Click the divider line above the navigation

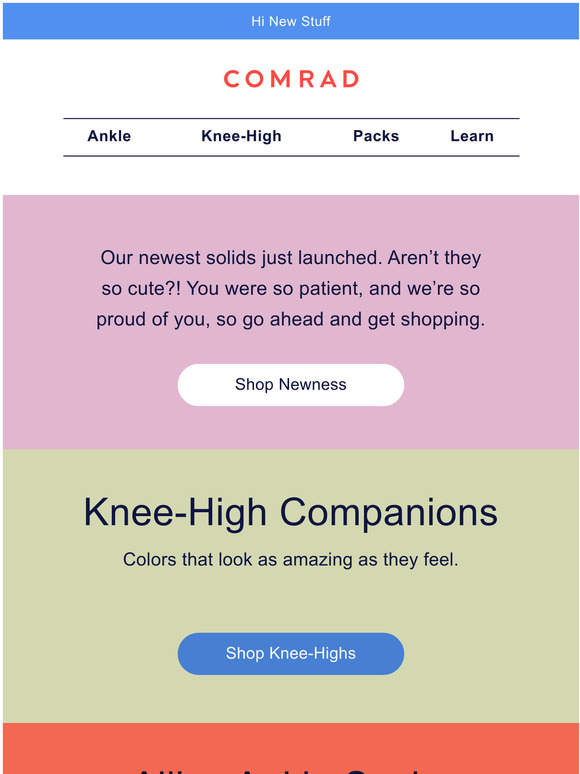pos(291,118)
